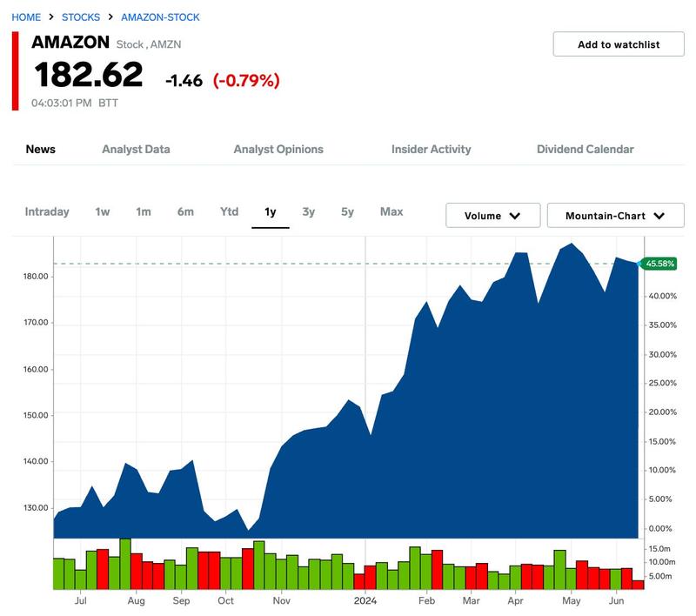Click the 180.00 y-axis price label

click(36, 276)
